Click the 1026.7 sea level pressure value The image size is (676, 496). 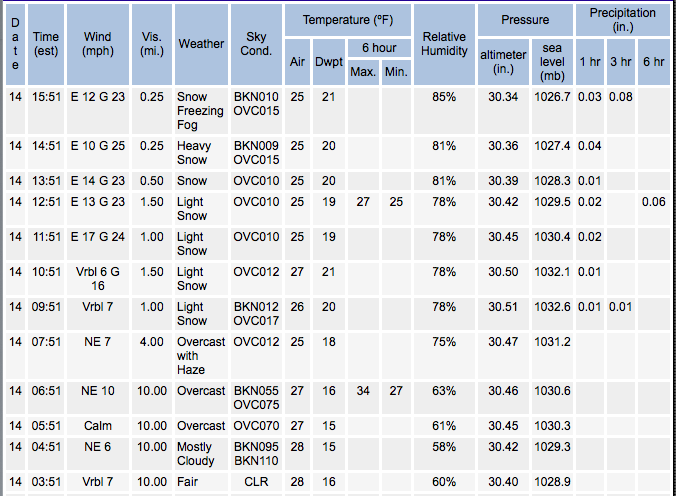[553, 97]
